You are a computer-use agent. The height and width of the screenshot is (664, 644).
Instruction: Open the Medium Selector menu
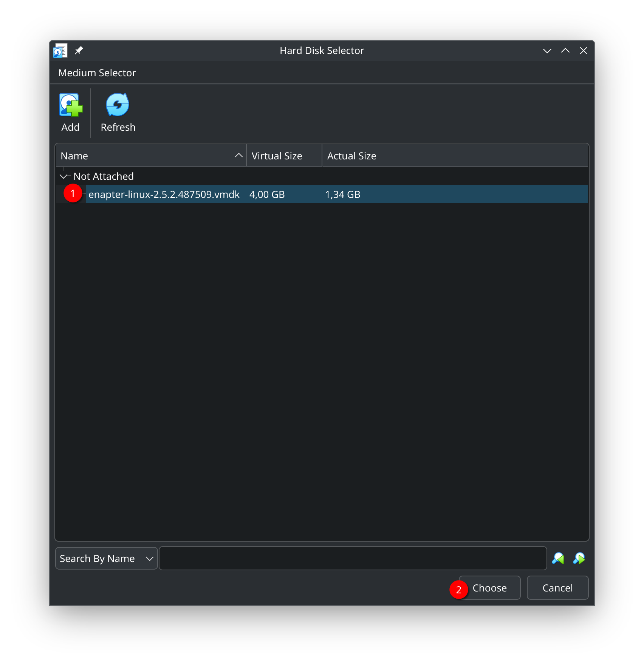97,73
